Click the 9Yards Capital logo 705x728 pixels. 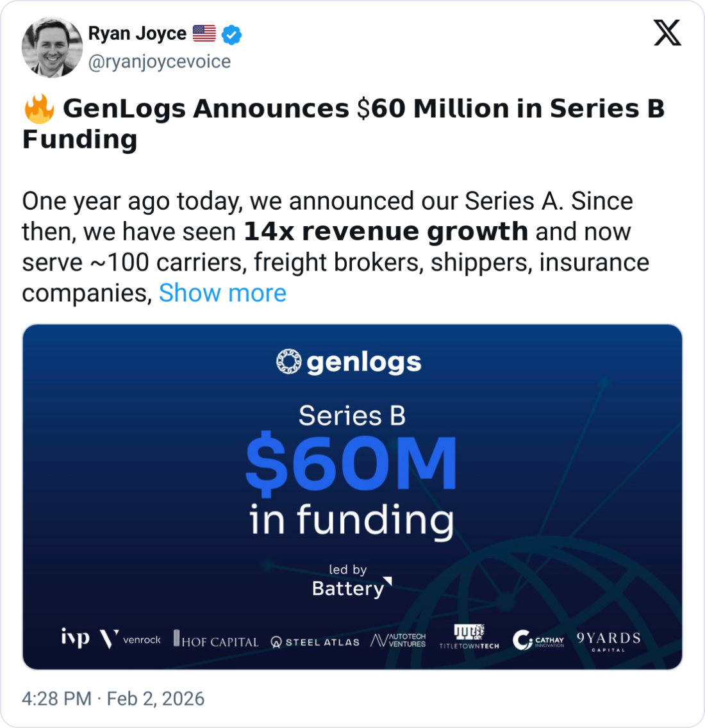(608, 640)
